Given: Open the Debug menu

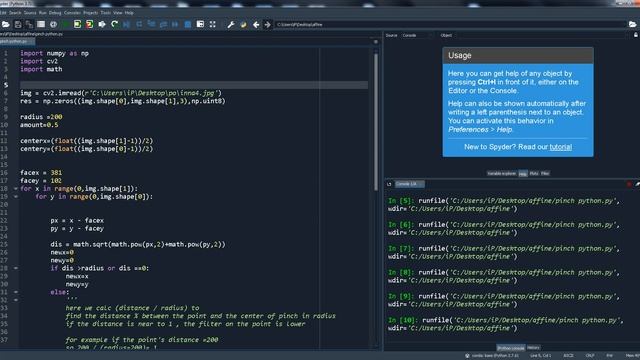Looking at the screenshot, I should [55, 13].
